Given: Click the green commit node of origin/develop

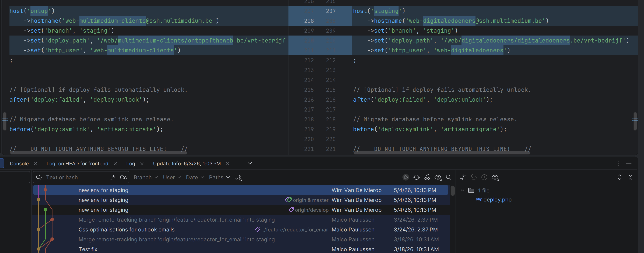Looking at the screenshot, I should (45, 210).
